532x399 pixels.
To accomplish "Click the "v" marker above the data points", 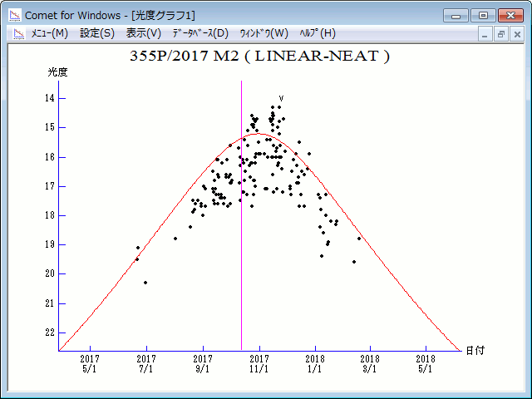I will pyautogui.click(x=281, y=99).
